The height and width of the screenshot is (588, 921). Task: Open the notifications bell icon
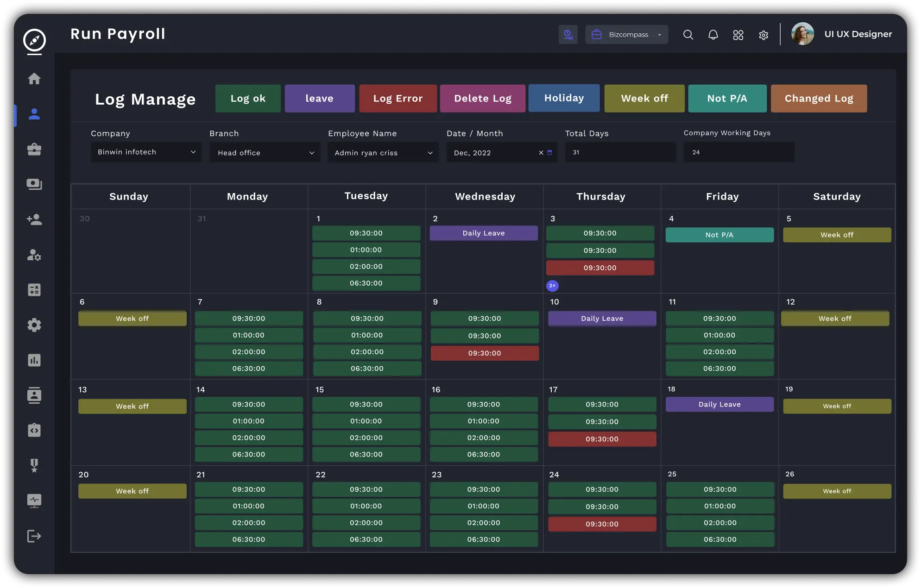pos(713,35)
